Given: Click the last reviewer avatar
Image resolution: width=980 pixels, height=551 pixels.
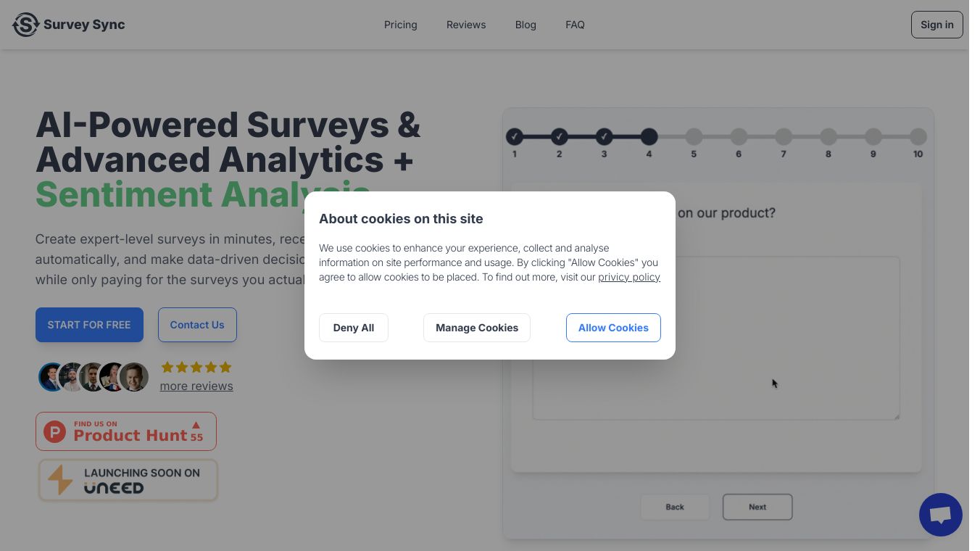Looking at the screenshot, I should click(135, 377).
